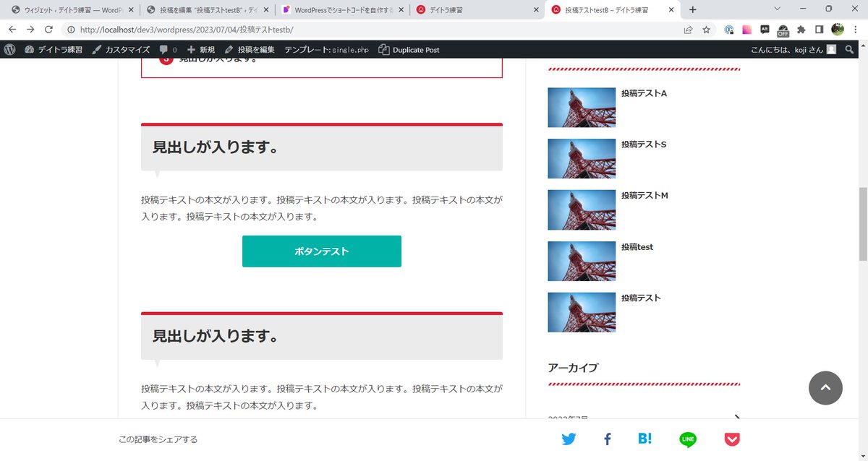Click the thumbnail beside 投稿テストA
Image resolution: width=868 pixels, height=461 pixels.
tap(582, 108)
